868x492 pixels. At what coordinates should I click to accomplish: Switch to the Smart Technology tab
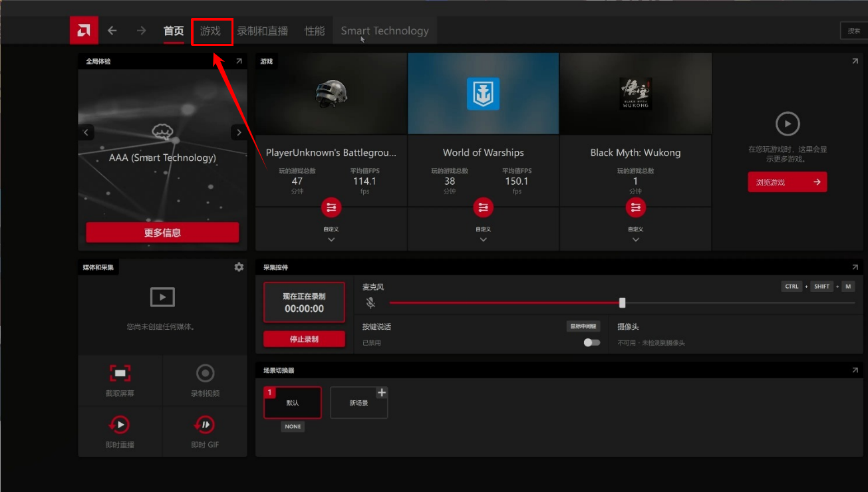pos(384,31)
